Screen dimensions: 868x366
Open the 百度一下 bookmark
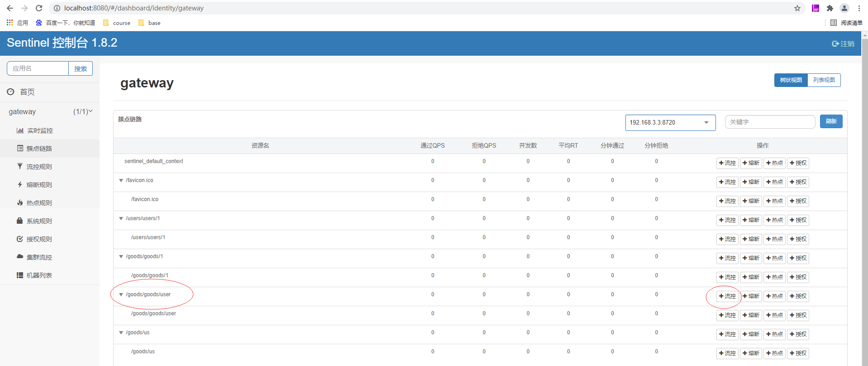coord(65,23)
